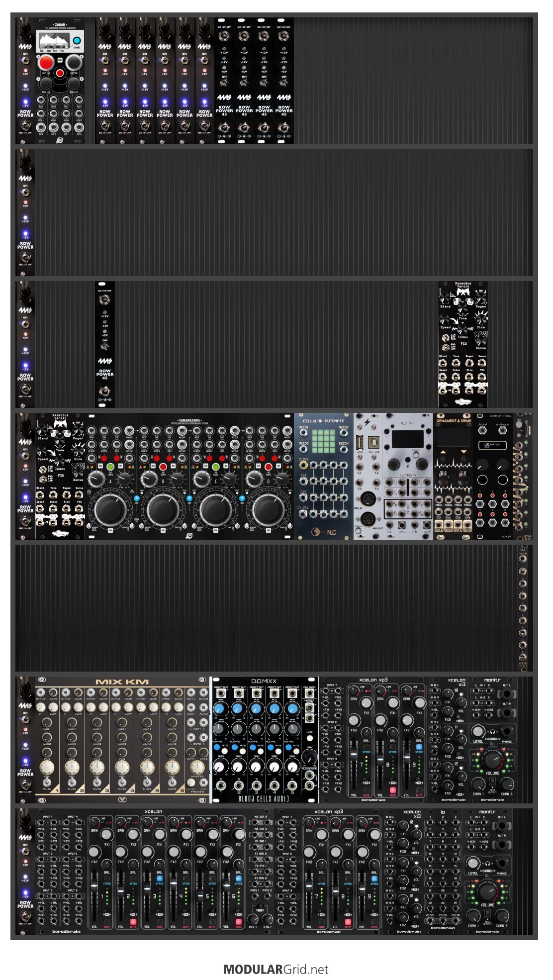Toggle the on switch of the leftmost third-row Row Power
The image size is (553, 980).
[25, 323]
